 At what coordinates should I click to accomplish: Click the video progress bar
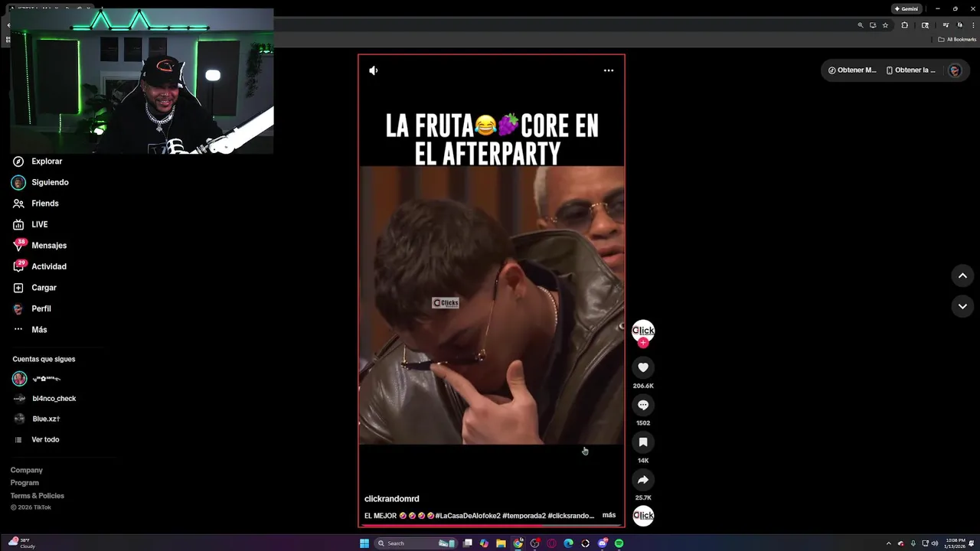[491, 525]
